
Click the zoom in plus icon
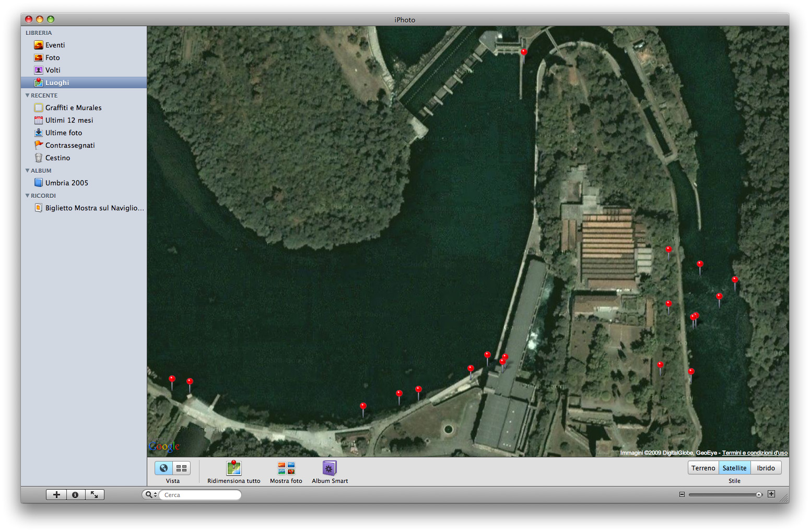(x=771, y=494)
